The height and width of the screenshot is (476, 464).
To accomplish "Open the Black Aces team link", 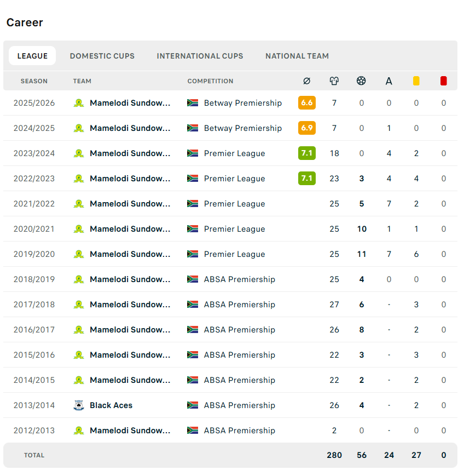I will tap(111, 405).
